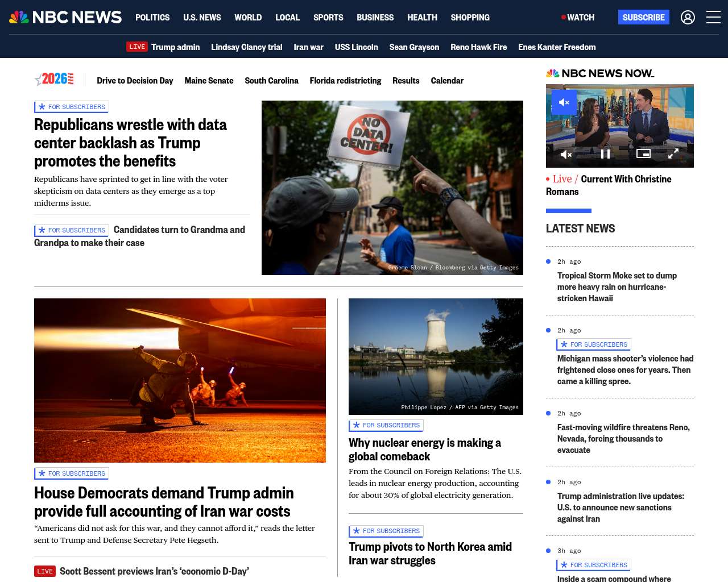Go to the Health section
This screenshot has width=728, height=582.
click(422, 18)
